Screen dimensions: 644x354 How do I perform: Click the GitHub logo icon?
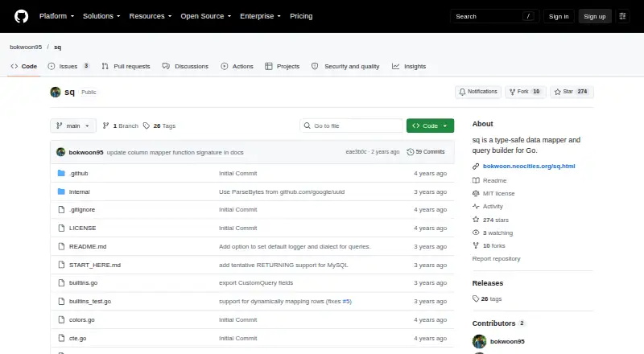click(22, 16)
